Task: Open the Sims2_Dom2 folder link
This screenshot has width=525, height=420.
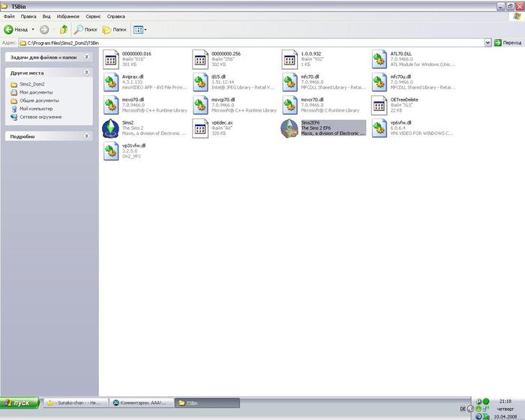Action: coord(31,84)
